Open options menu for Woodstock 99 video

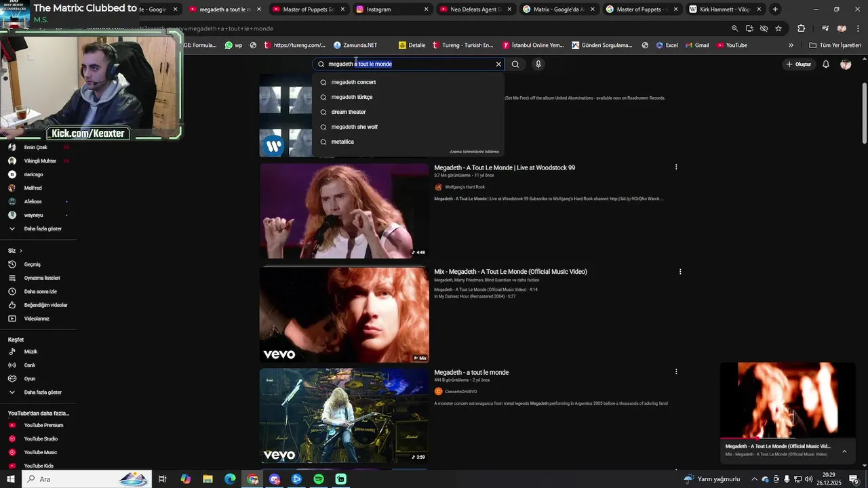[675, 167]
